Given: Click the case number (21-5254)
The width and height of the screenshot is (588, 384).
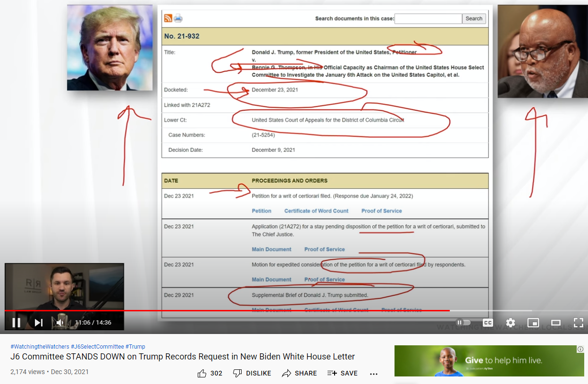Looking at the screenshot, I should pyautogui.click(x=263, y=135).
